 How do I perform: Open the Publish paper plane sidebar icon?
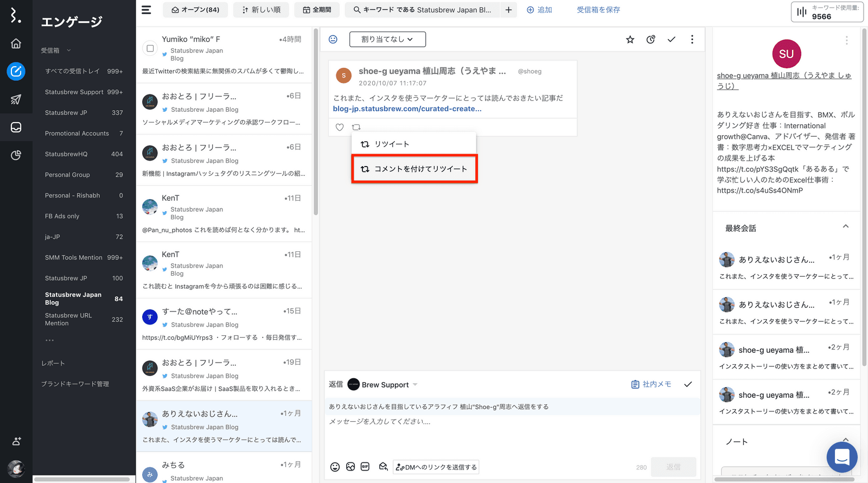point(16,99)
